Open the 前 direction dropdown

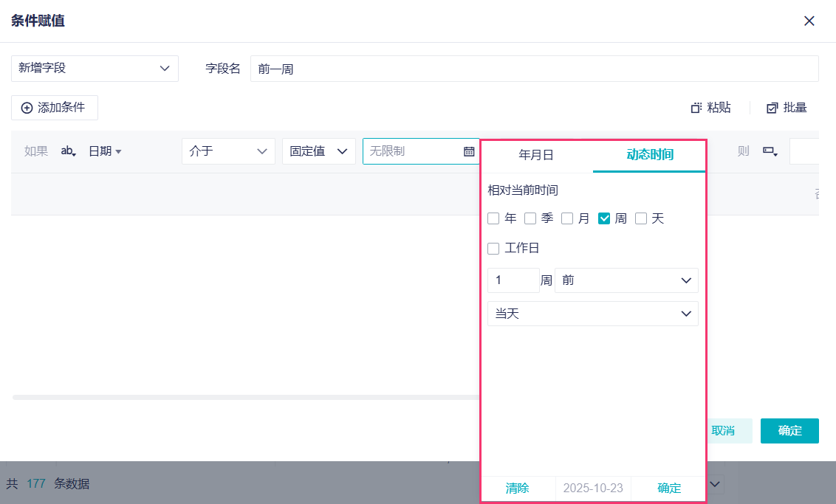[626, 280]
